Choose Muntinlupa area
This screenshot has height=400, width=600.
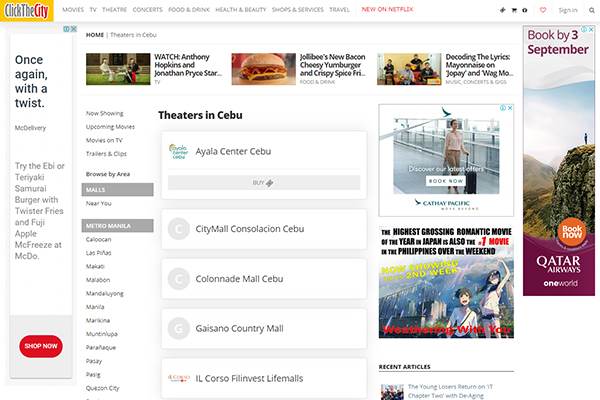coord(101,334)
